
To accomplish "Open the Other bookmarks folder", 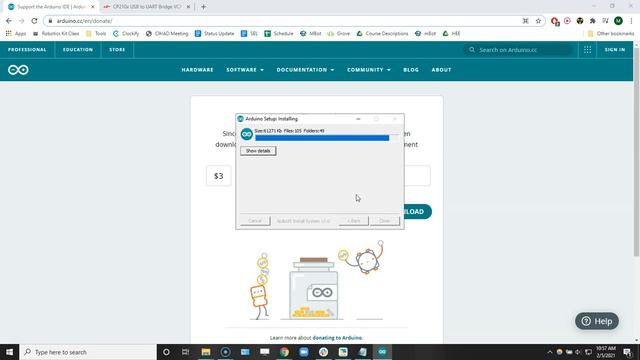I will (x=611, y=33).
